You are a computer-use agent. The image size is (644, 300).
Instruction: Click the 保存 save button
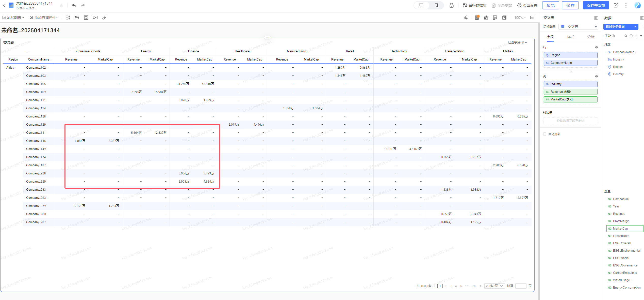(x=570, y=5)
